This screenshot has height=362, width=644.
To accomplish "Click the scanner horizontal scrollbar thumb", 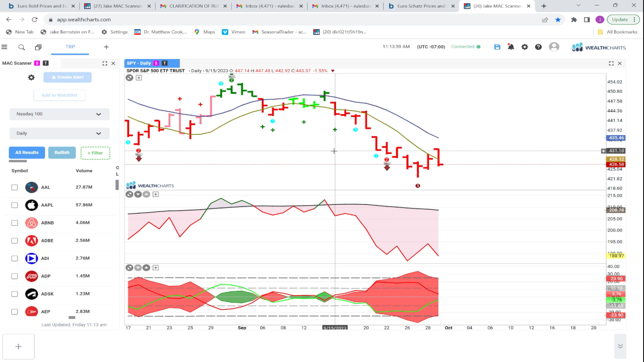I will 72,317.
